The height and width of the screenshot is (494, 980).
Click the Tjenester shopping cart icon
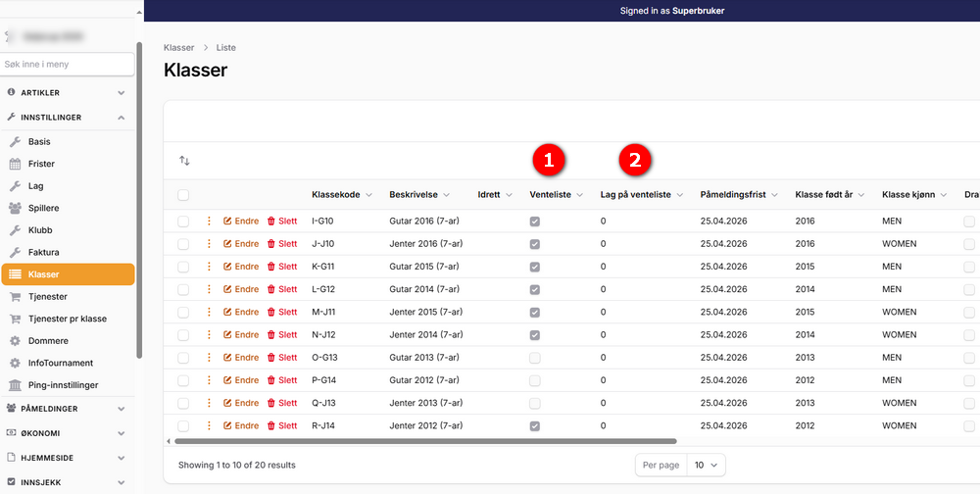pyautogui.click(x=15, y=296)
